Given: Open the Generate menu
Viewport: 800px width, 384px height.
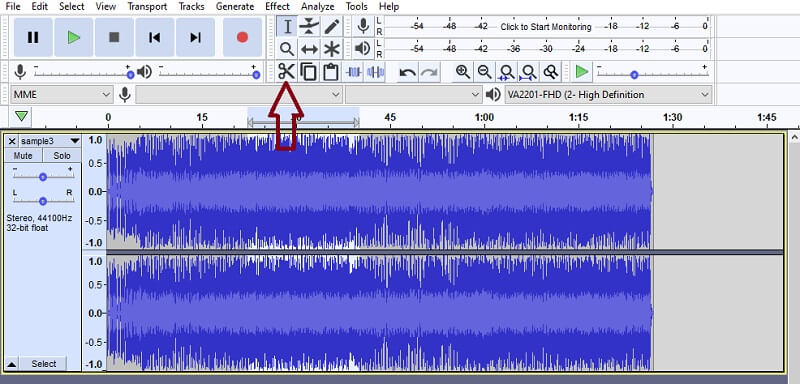Looking at the screenshot, I should (x=235, y=7).
